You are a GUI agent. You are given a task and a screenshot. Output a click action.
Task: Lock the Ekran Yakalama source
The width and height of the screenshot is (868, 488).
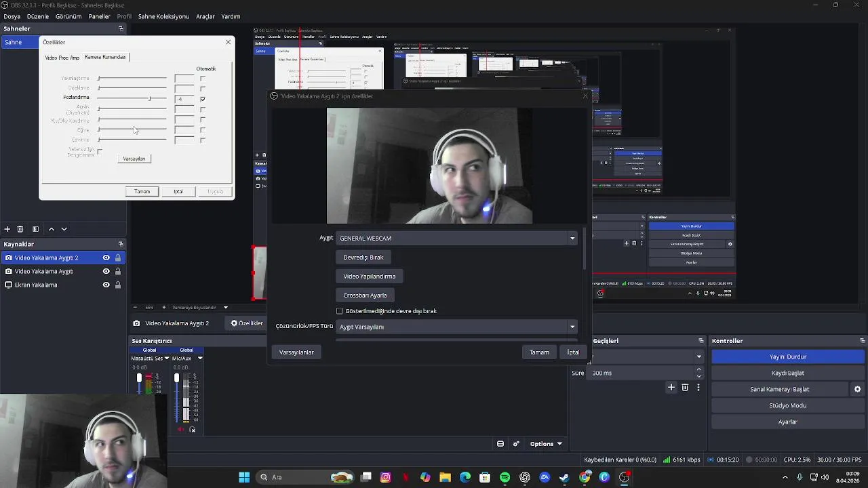118,285
